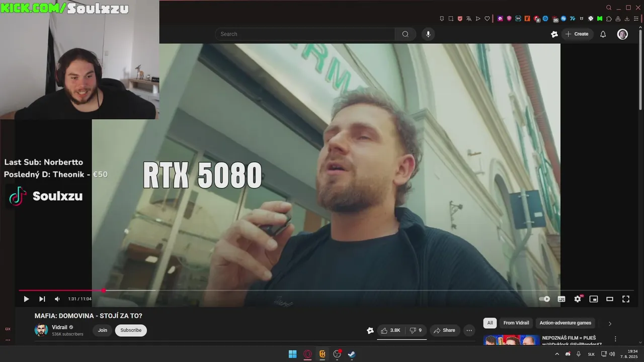The height and width of the screenshot is (362, 644).
Task: Dislike the video
Action: (416, 330)
